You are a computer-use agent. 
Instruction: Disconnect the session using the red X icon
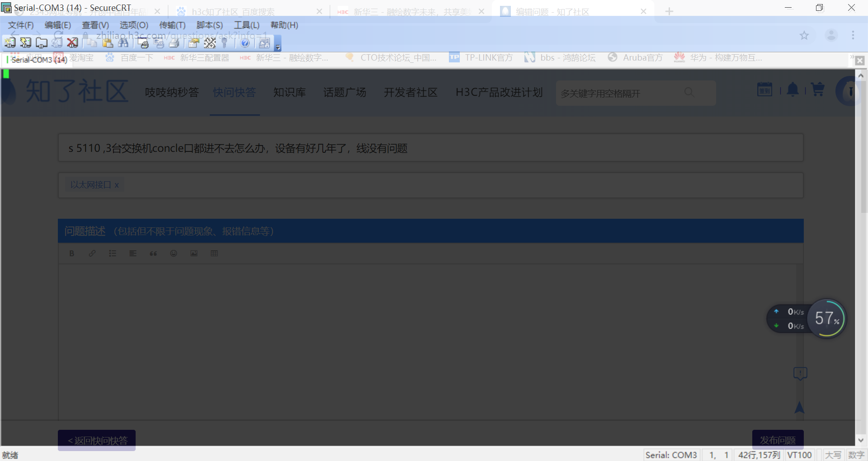72,43
